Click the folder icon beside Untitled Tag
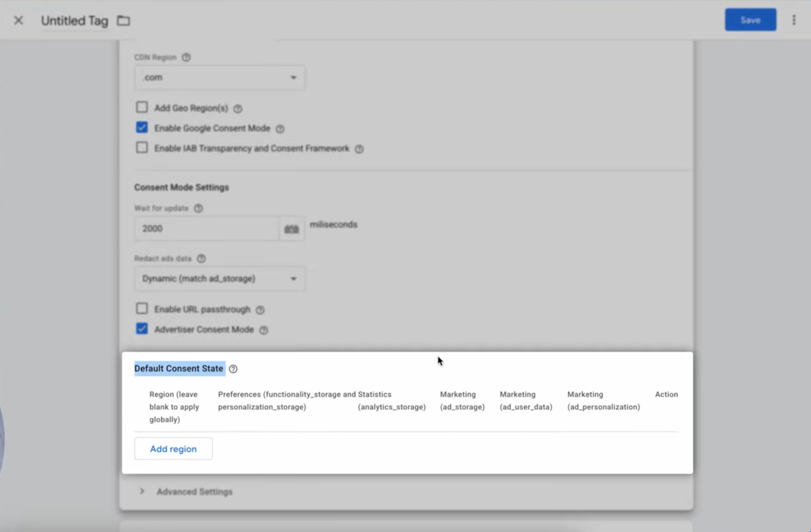Viewport: 811px width, 532px height. (124, 20)
